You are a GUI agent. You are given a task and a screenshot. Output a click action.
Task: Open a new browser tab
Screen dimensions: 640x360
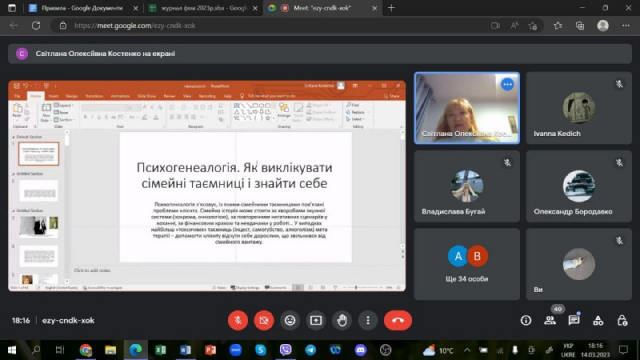(391, 8)
